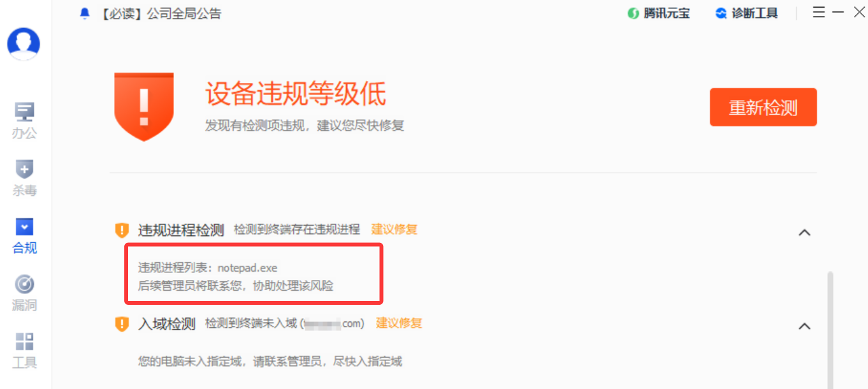Image resolution: width=868 pixels, height=389 pixels.
Task: Click the 入域检测 warning shield icon
Action: pos(122,324)
